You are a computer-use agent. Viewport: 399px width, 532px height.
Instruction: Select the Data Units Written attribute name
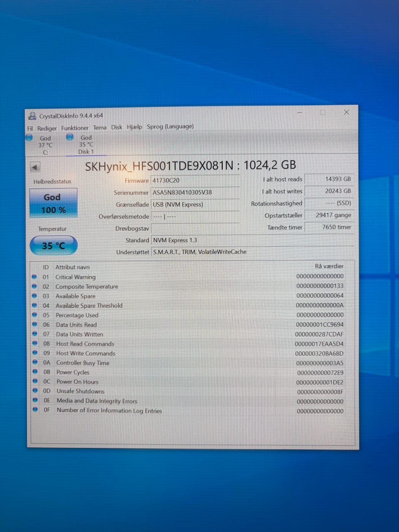[80, 334]
